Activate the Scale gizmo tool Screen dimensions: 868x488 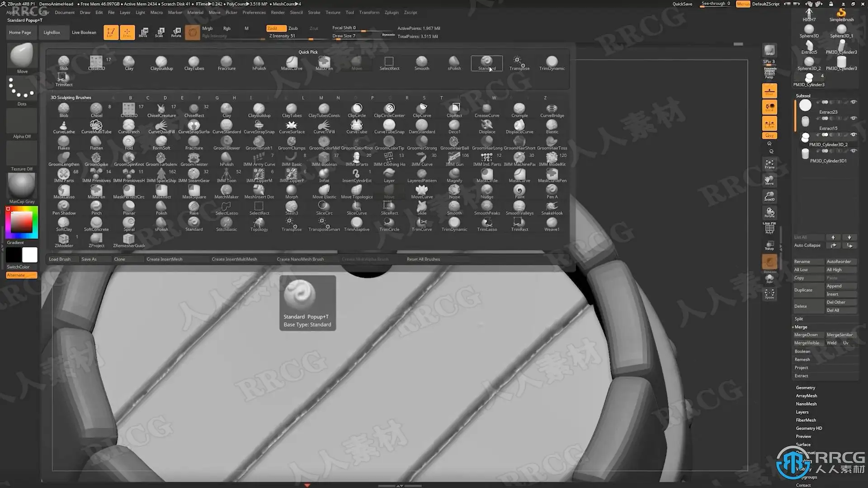click(x=160, y=32)
